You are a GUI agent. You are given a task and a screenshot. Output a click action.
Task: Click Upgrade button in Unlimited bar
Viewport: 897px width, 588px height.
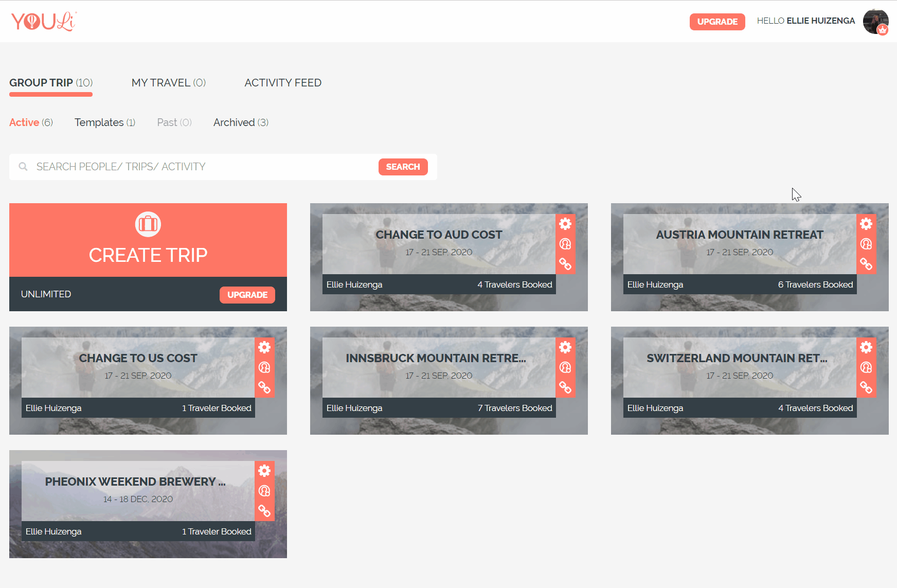click(x=247, y=295)
